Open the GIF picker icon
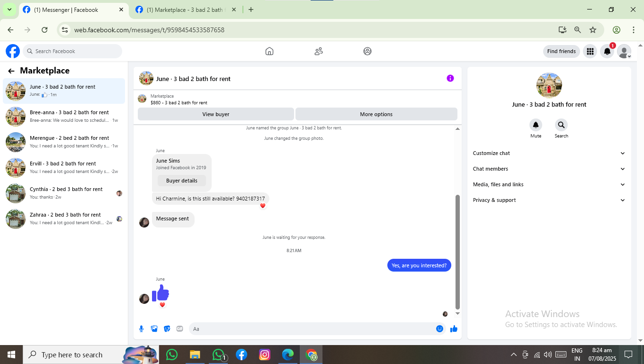644x364 pixels. 180,329
